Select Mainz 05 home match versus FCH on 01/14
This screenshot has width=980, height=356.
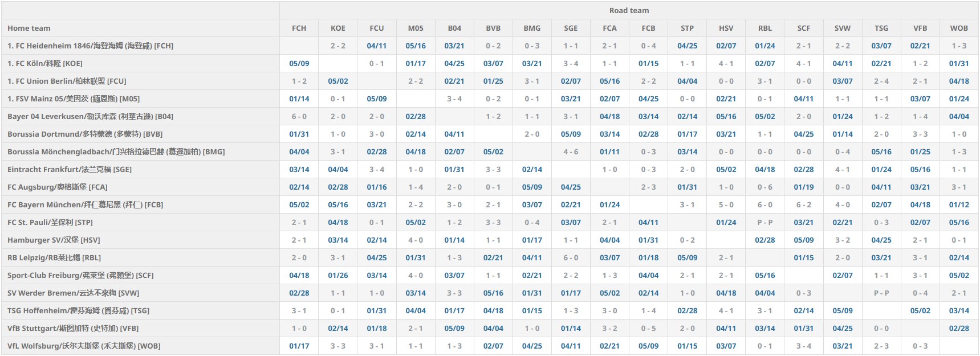coord(299,99)
